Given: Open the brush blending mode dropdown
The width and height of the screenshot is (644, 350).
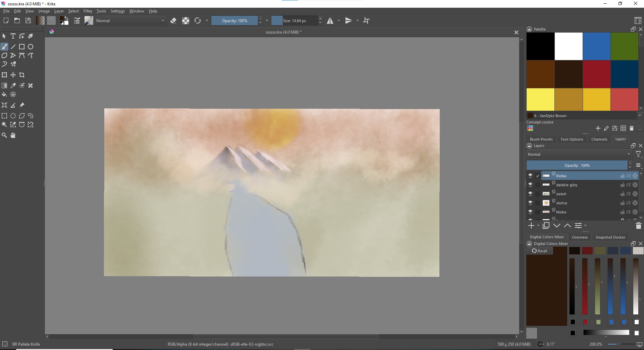Looking at the screenshot, I should coord(130,21).
